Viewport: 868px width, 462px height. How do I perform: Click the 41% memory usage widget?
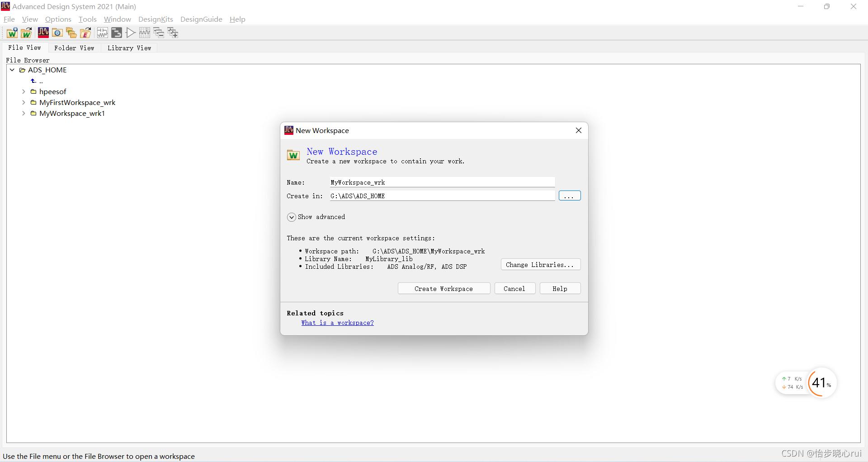click(822, 383)
